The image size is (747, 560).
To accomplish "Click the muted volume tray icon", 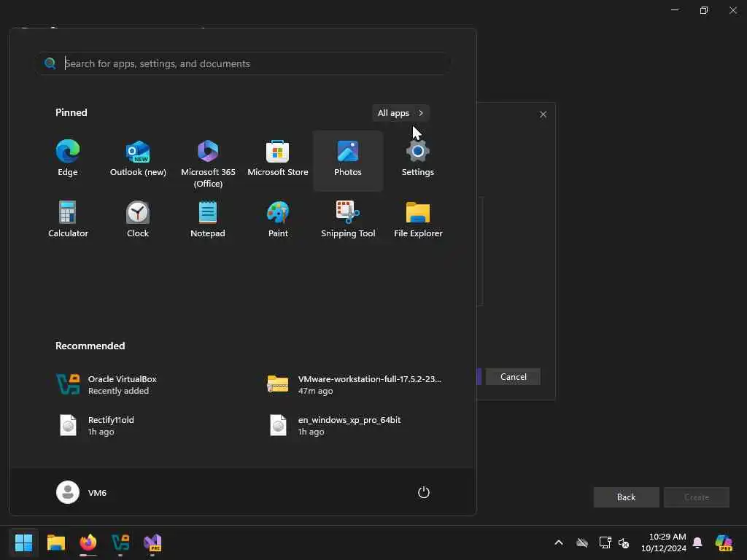I will pos(624,542).
